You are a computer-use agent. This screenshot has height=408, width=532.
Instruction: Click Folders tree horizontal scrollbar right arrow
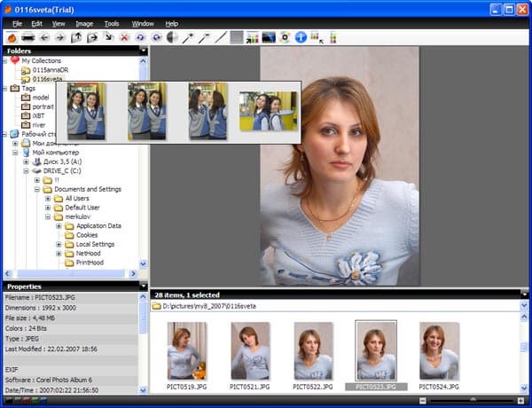point(133,273)
